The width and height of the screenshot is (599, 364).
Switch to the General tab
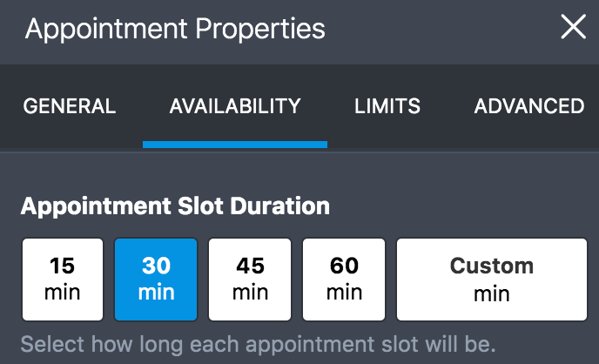click(69, 106)
